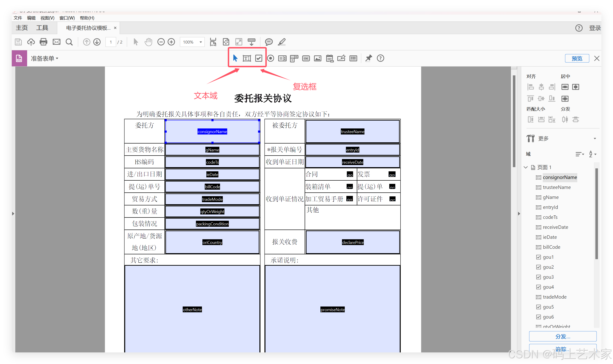This screenshot has width=613, height=364.
Task: Click the 装箱清单 checkbox field
Action: pyautogui.click(x=350, y=187)
